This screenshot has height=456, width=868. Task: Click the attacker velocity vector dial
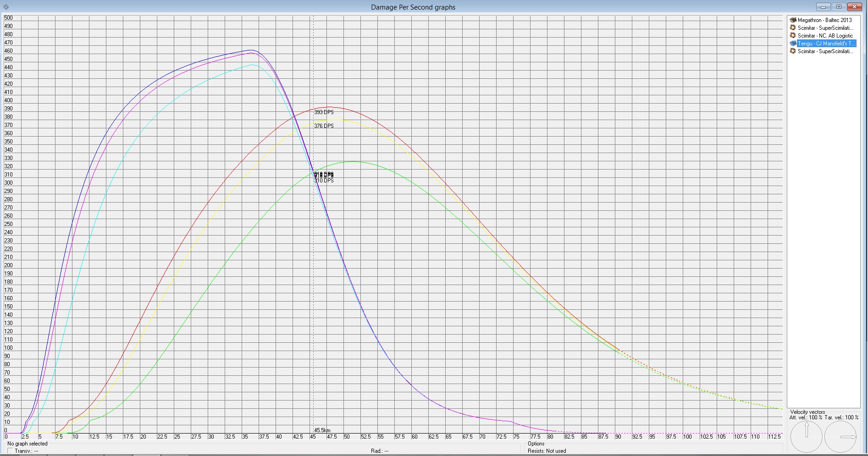tap(807, 437)
